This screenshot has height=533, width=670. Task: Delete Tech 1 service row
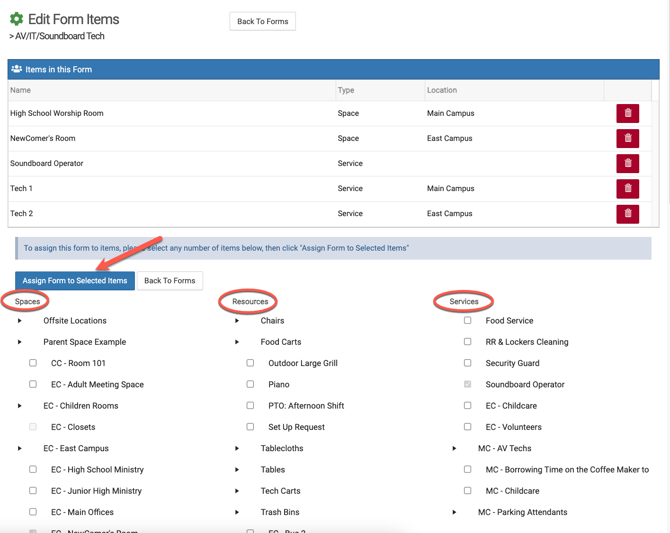point(627,188)
